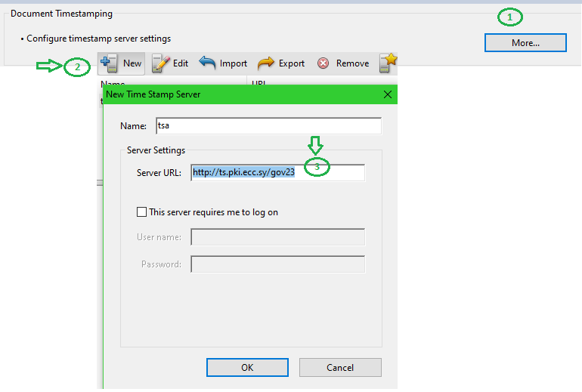Open More... Document Timestamping settings
The image size is (582, 392).
click(525, 43)
